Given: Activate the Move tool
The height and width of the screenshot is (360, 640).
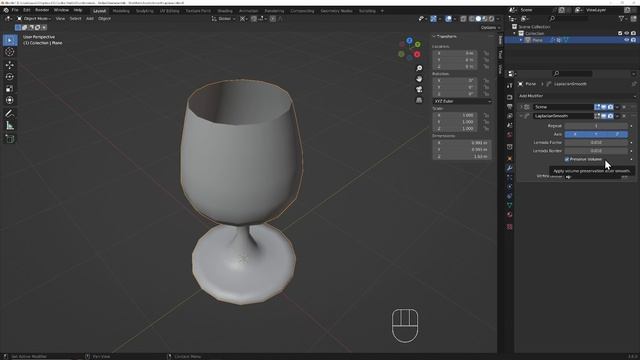Looking at the screenshot, I should [10, 65].
